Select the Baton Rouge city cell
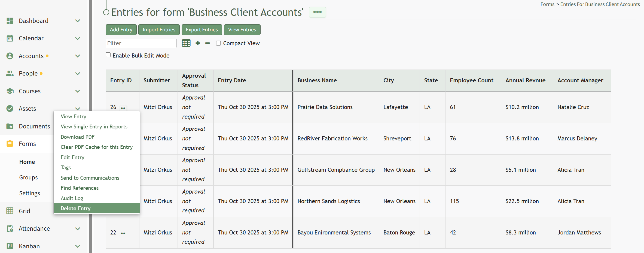This screenshot has width=644, height=253. [x=399, y=233]
